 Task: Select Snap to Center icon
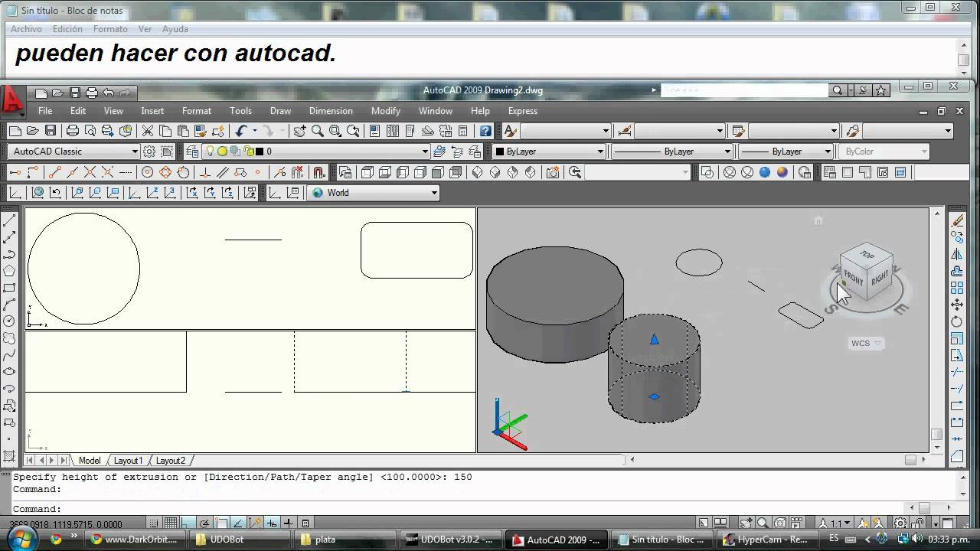[147, 172]
